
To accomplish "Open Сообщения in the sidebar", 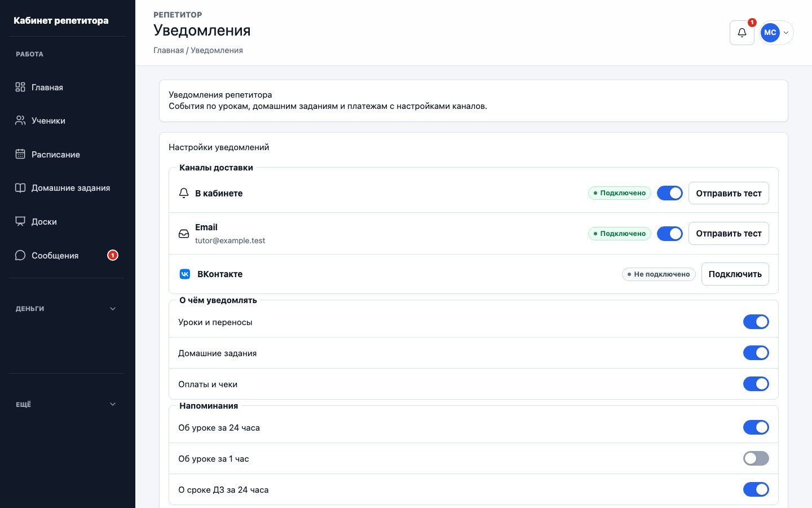I will pos(67,256).
